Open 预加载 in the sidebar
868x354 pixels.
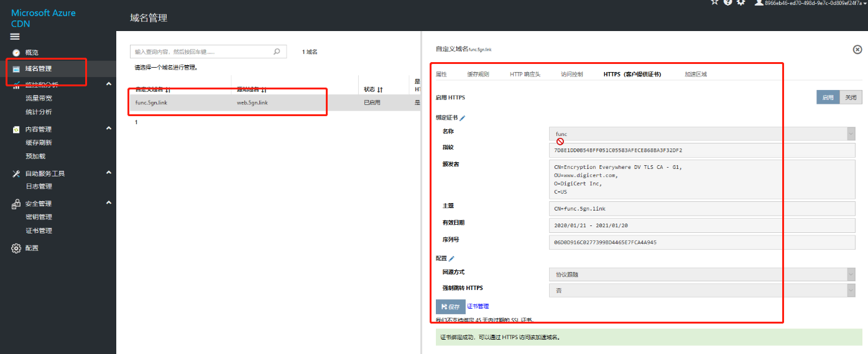pyautogui.click(x=35, y=156)
